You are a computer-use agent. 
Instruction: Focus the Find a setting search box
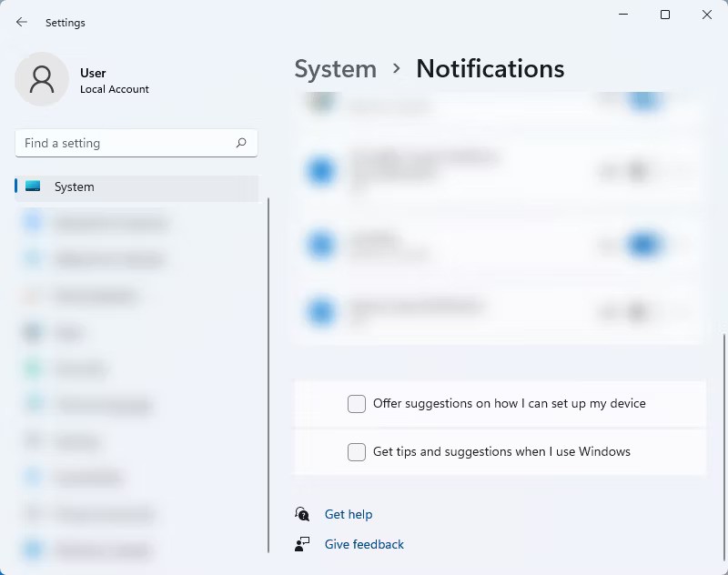[136, 143]
